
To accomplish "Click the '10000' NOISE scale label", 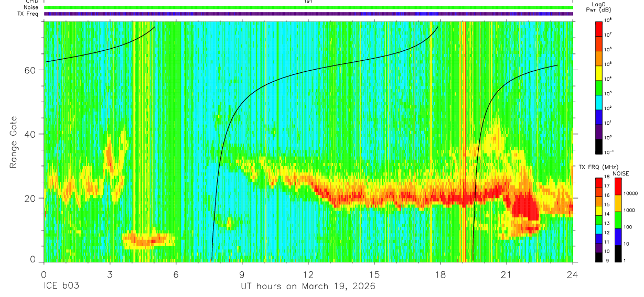I will 631,193.
